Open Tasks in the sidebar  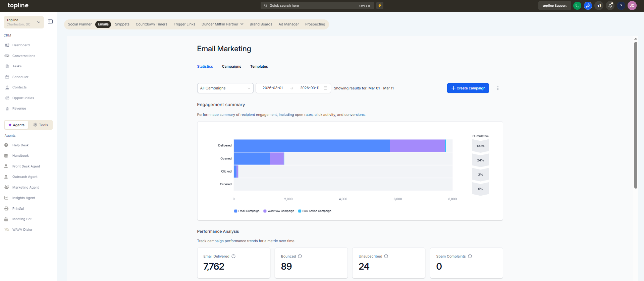(x=17, y=66)
